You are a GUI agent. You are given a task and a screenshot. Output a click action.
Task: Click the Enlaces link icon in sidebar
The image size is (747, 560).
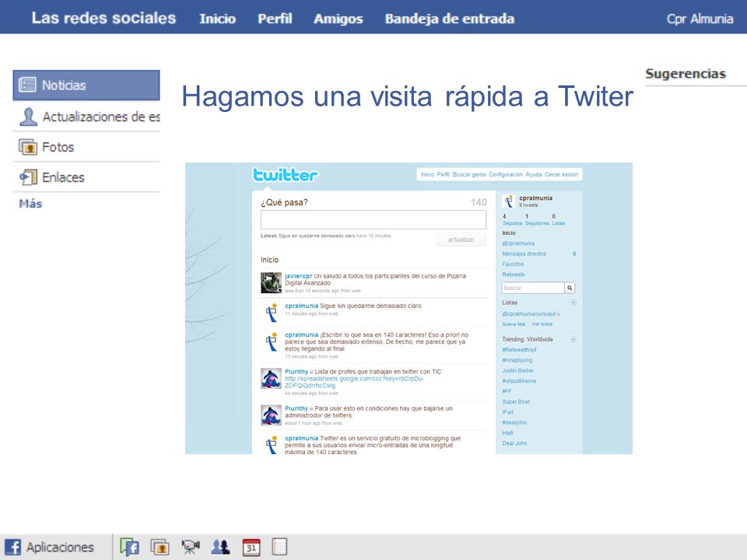[28, 177]
